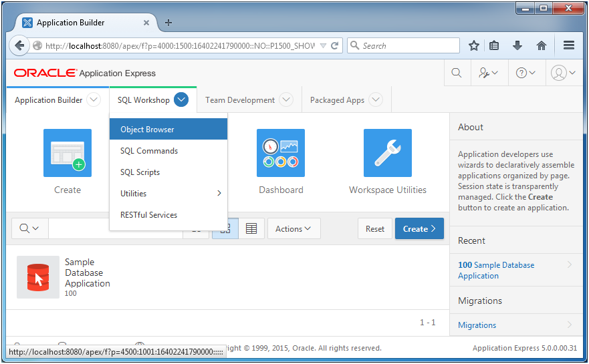Click Application Express 5.0.0.00.31 version text
This screenshot has height=364, width=589.
tap(524, 348)
